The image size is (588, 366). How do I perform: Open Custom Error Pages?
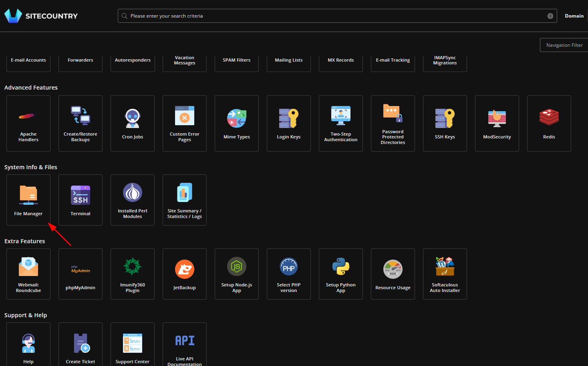point(185,123)
